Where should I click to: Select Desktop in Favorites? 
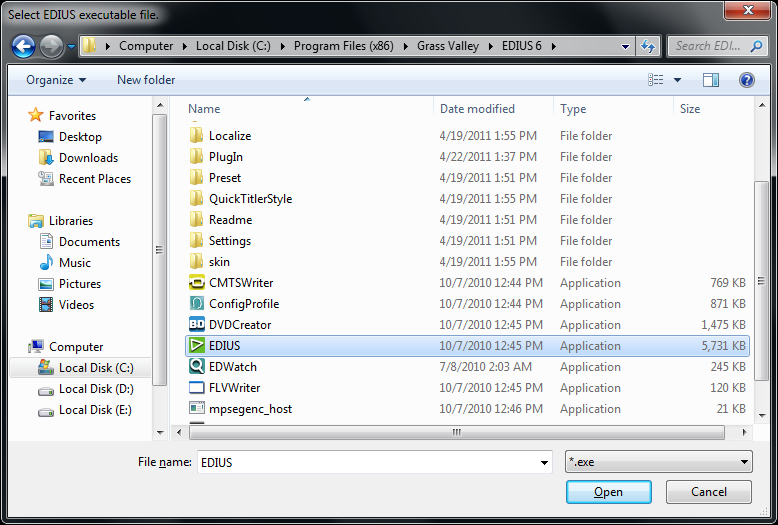click(80, 137)
